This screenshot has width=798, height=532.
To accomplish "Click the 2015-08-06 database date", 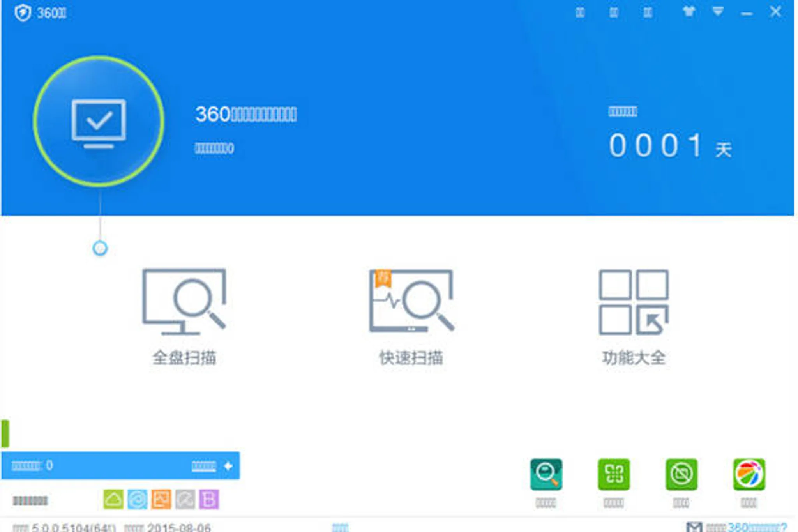I will click(179, 528).
